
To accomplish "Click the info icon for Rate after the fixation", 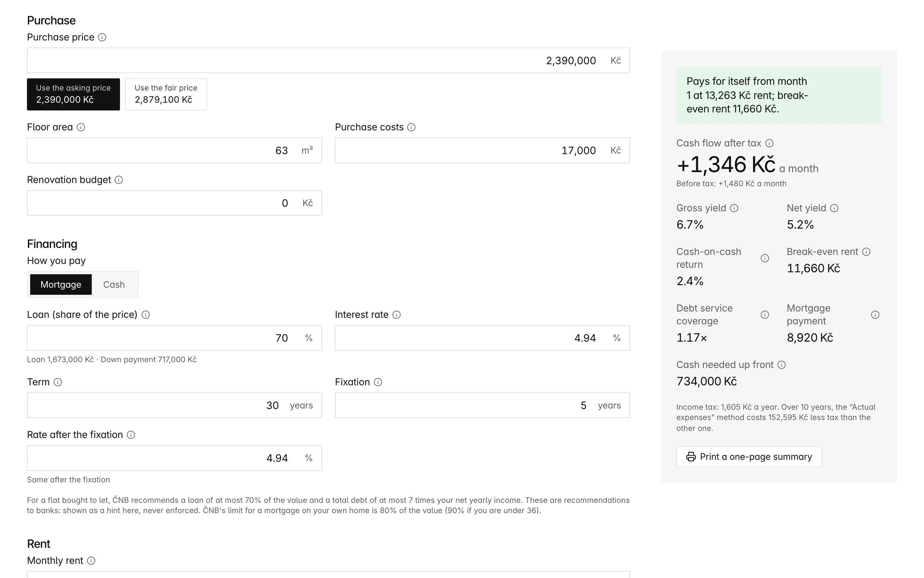I will coord(131,435).
